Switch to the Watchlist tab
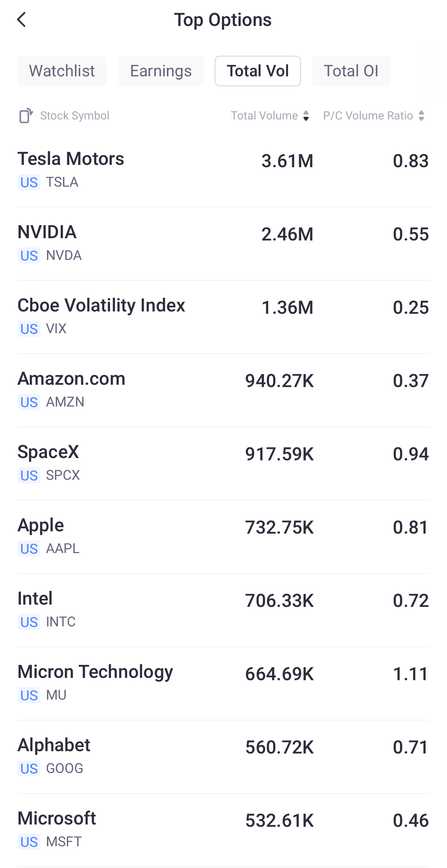 pyautogui.click(x=62, y=71)
